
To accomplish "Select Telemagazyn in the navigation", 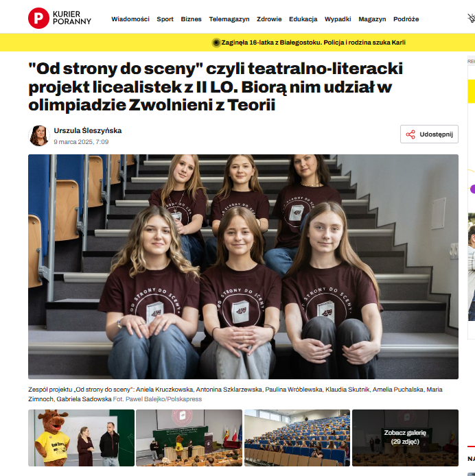I will (229, 19).
